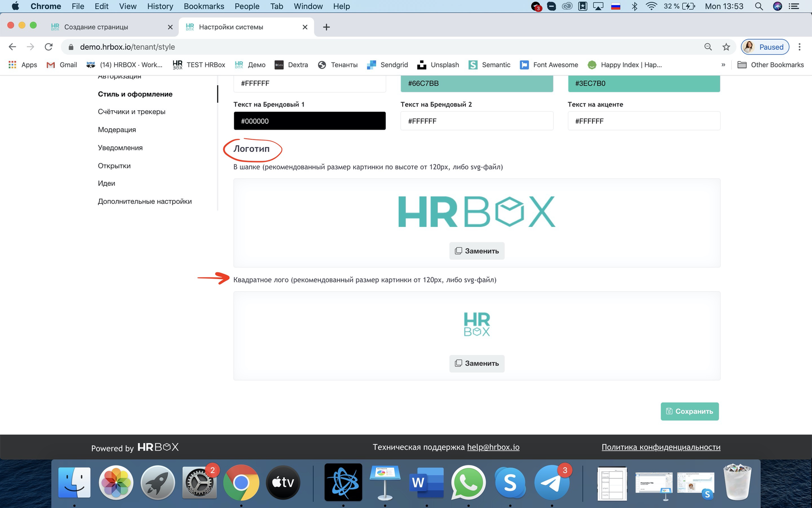
Task: Open the Sendgrid bookmark
Action: (387, 65)
